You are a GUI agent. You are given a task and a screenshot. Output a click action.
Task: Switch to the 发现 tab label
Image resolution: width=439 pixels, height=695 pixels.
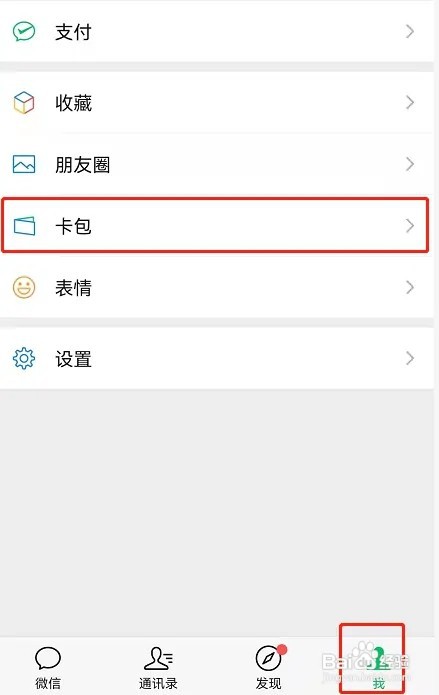click(x=269, y=683)
